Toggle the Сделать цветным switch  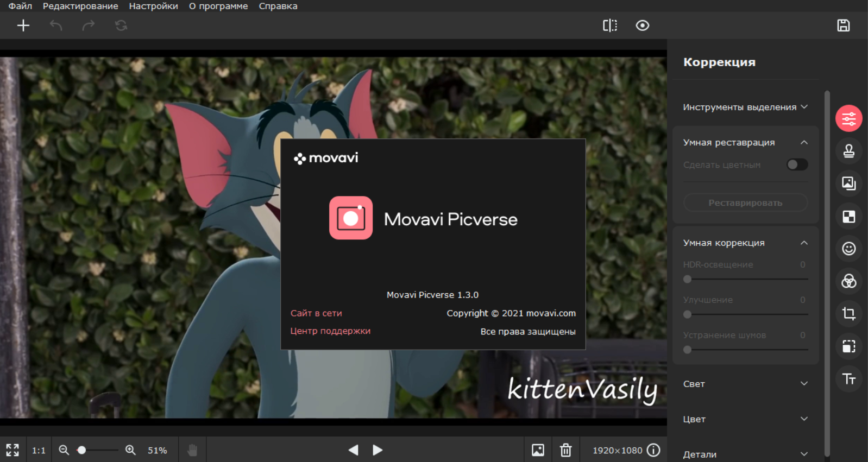point(797,164)
